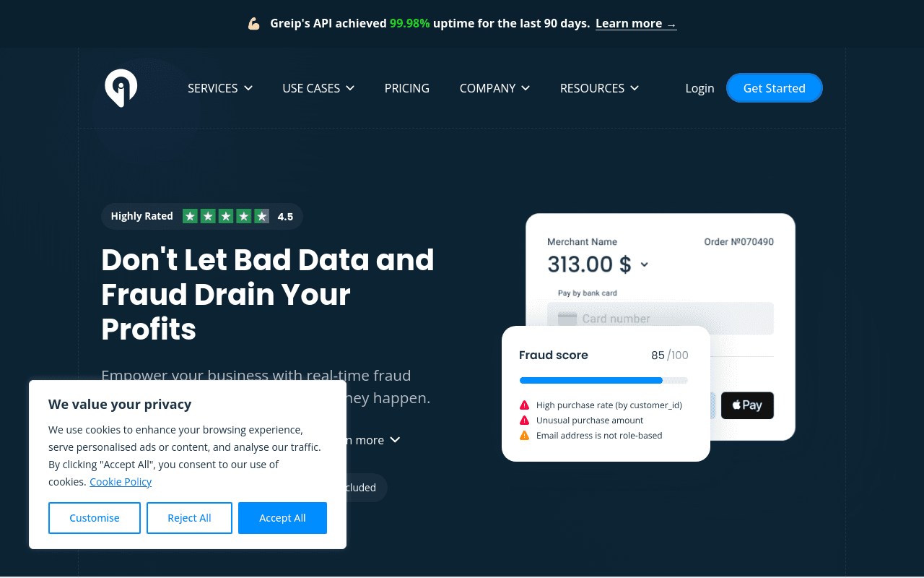Expand the USE CASES dropdown menu
This screenshot has height=578, width=924.
click(318, 88)
